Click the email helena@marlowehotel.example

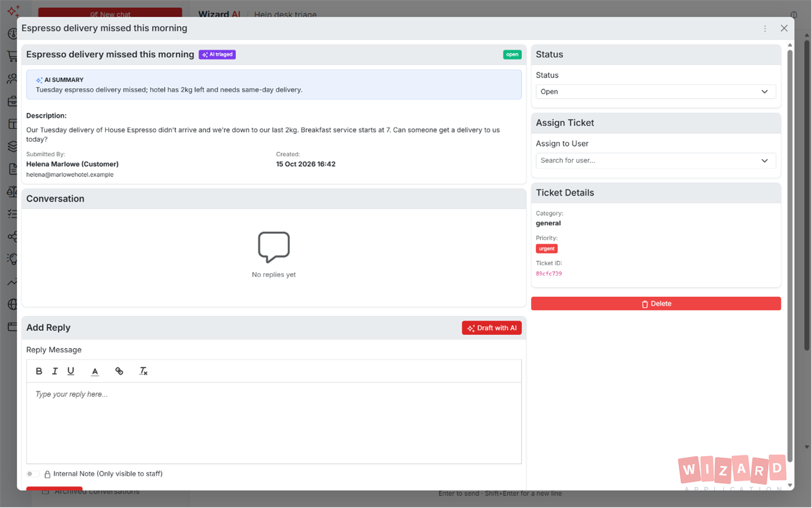pos(70,175)
